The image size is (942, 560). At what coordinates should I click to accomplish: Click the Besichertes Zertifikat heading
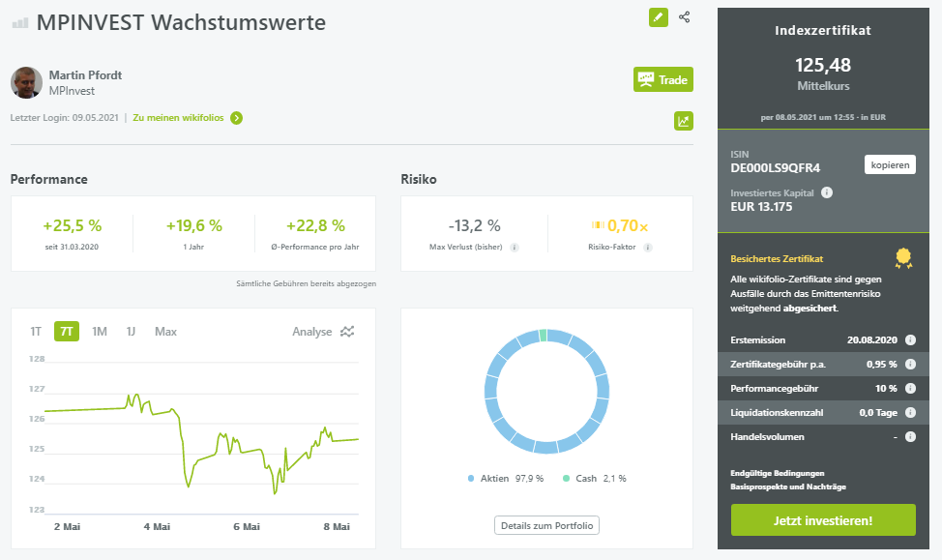[777, 259]
